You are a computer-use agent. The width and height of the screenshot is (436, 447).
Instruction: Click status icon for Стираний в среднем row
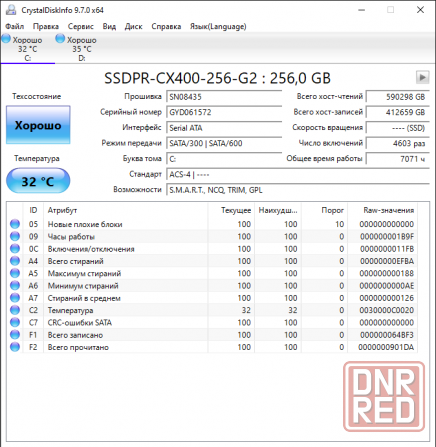pos(15,298)
